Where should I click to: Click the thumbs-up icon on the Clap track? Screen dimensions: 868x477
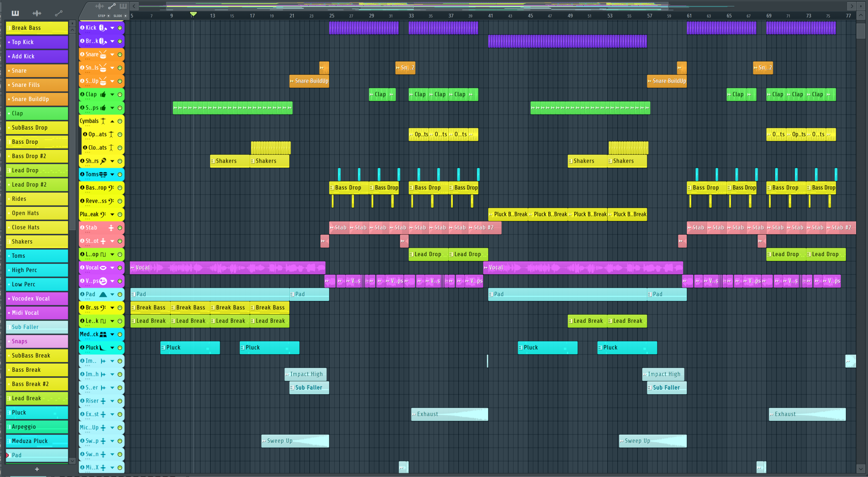[x=103, y=94]
